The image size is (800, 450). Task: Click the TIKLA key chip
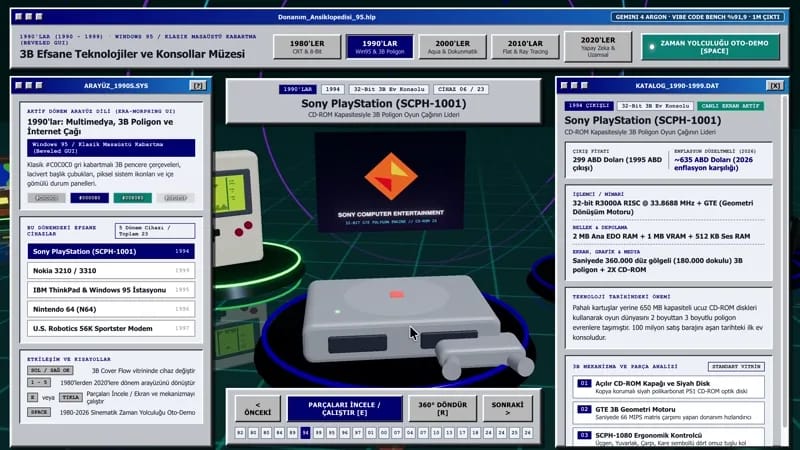point(71,397)
